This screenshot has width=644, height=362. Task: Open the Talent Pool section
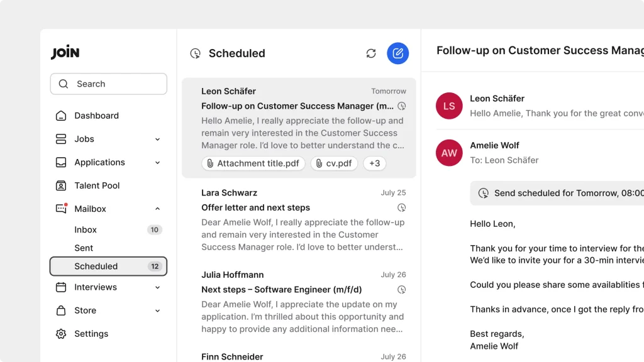97,185
